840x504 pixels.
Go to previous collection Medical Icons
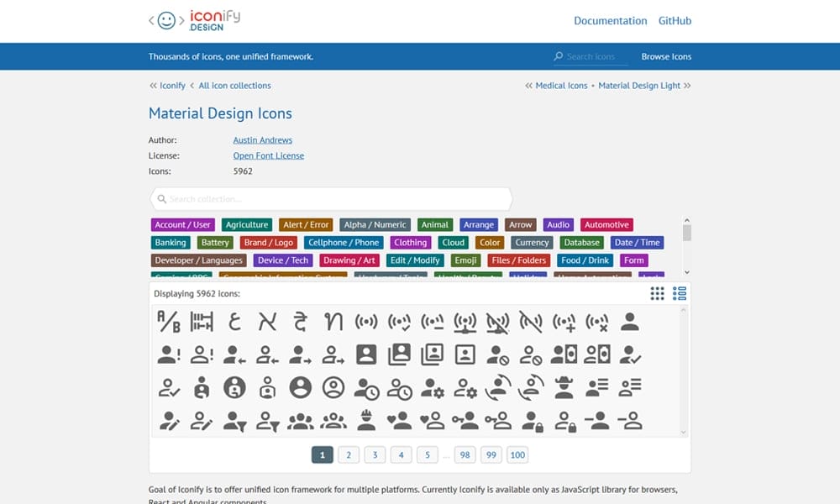coord(561,86)
